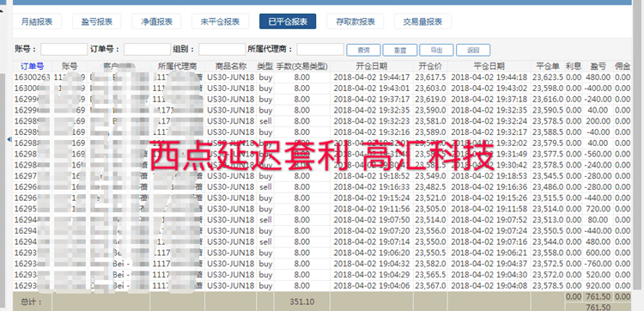This screenshot has width=644, height=311.
Task: Click the 所属代理商 input field
Action: click(x=320, y=50)
